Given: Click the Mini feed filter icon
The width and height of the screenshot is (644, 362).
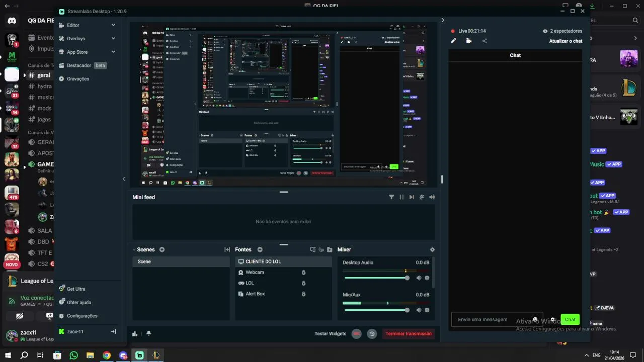Looking at the screenshot, I should 391,197.
